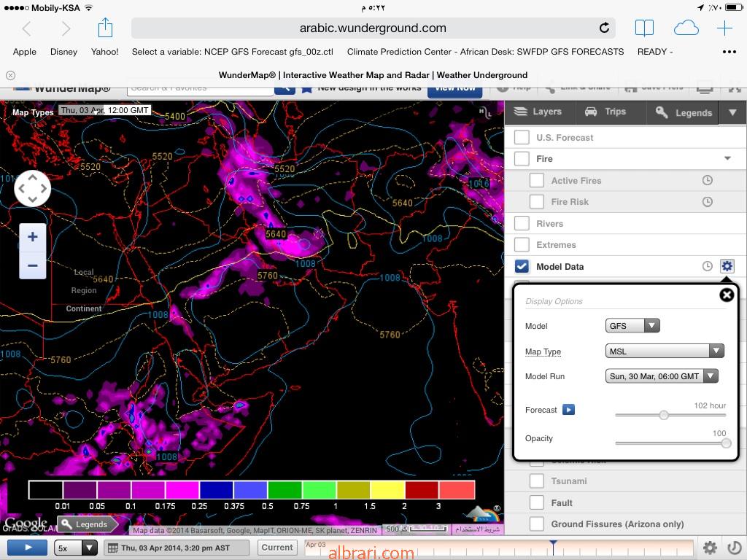
Task: Open the Apple bookmark
Action: coord(24,52)
